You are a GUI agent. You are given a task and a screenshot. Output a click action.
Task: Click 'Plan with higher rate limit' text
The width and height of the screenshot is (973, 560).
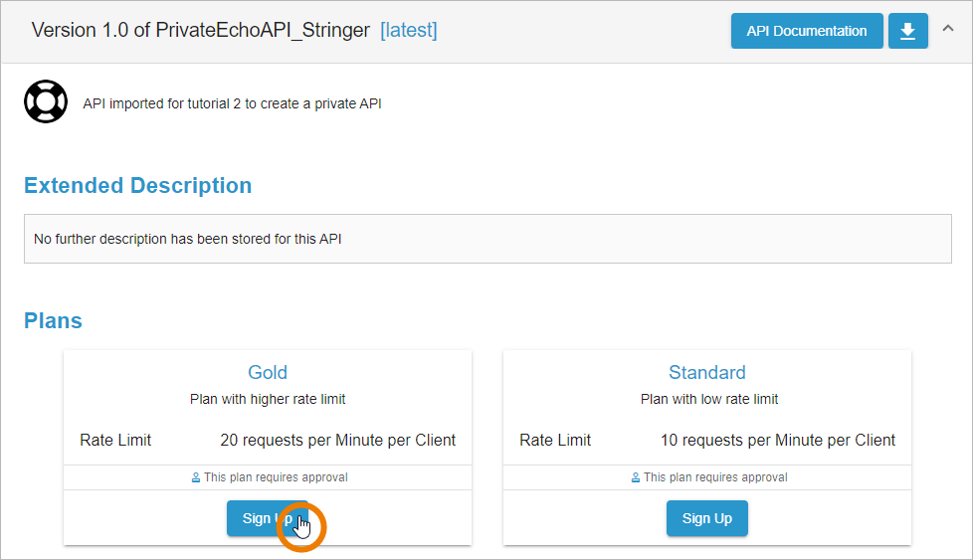tap(268, 399)
